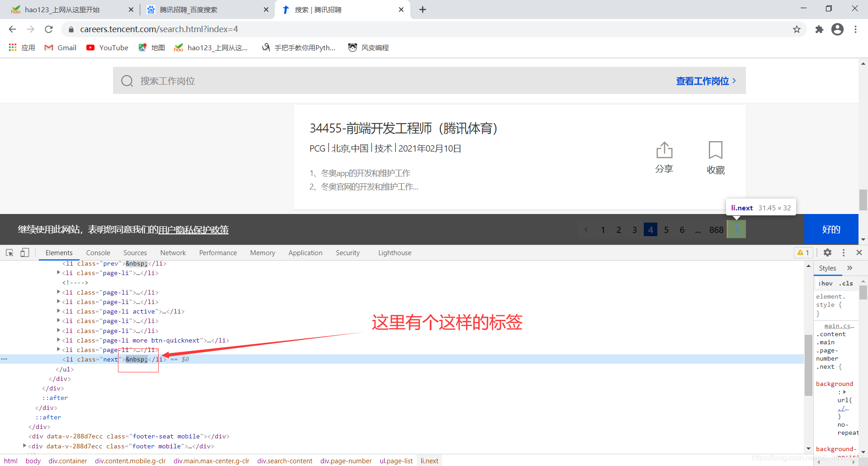Click the 好的 accept button
868x466 pixels.
coord(831,229)
